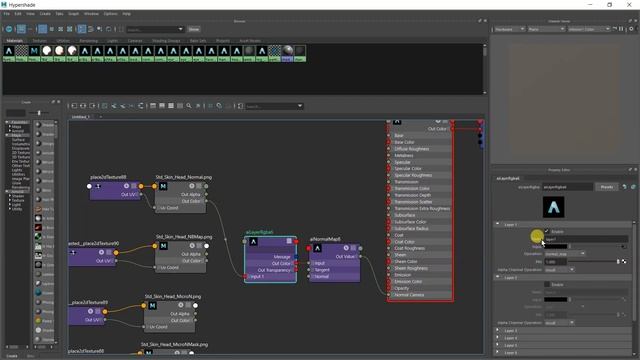Click the Show button in Browser
Screen dimensions: 640x360
[x=194, y=29]
